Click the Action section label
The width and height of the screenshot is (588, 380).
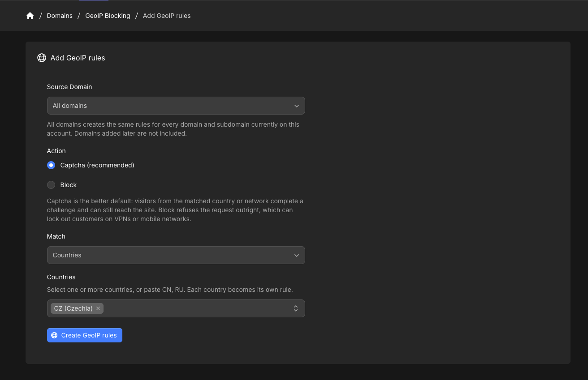click(56, 151)
